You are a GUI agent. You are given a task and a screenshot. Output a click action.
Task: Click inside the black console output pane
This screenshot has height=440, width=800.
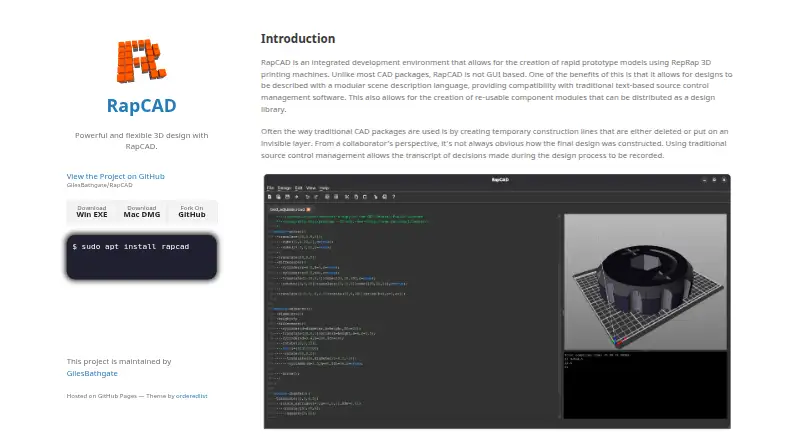coord(645,385)
